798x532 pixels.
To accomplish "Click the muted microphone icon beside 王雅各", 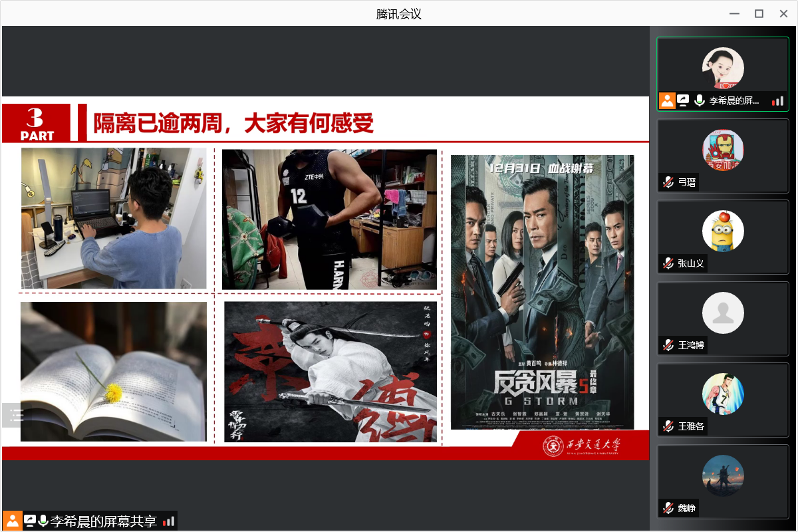I will tap(668, 426).
